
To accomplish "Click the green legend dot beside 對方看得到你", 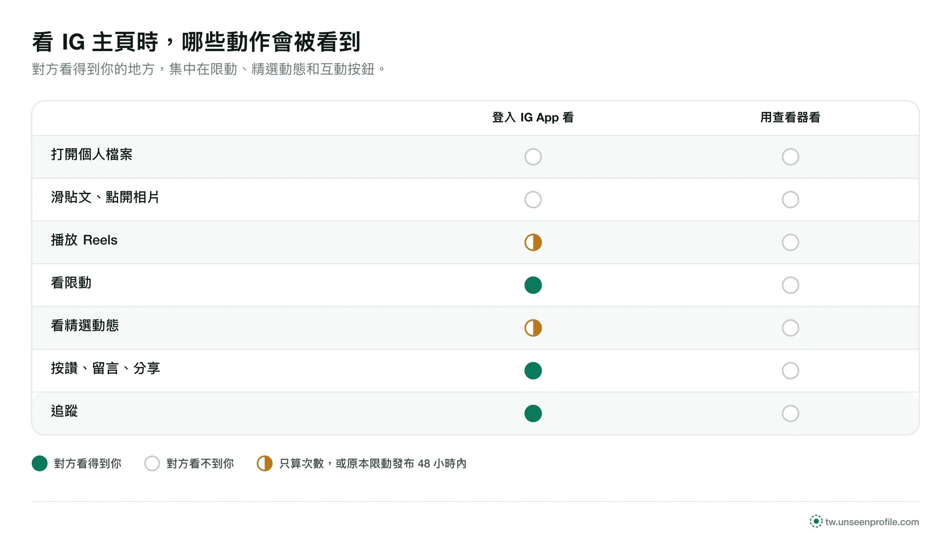I will (x=40, y=463).
